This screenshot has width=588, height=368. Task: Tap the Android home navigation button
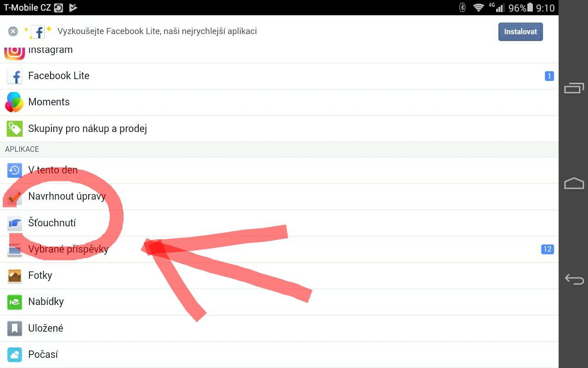point(574,183)
